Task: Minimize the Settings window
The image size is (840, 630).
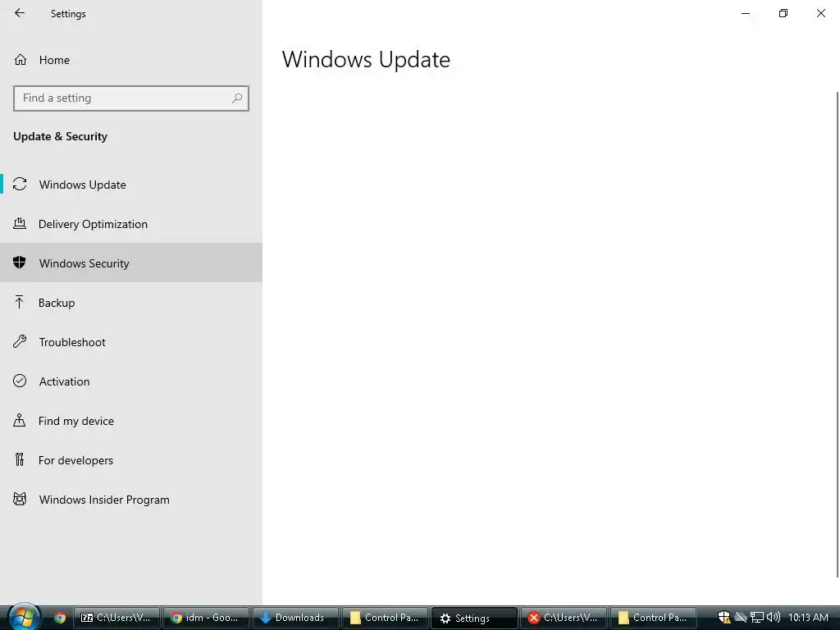Action: click(x=746, y=13)
